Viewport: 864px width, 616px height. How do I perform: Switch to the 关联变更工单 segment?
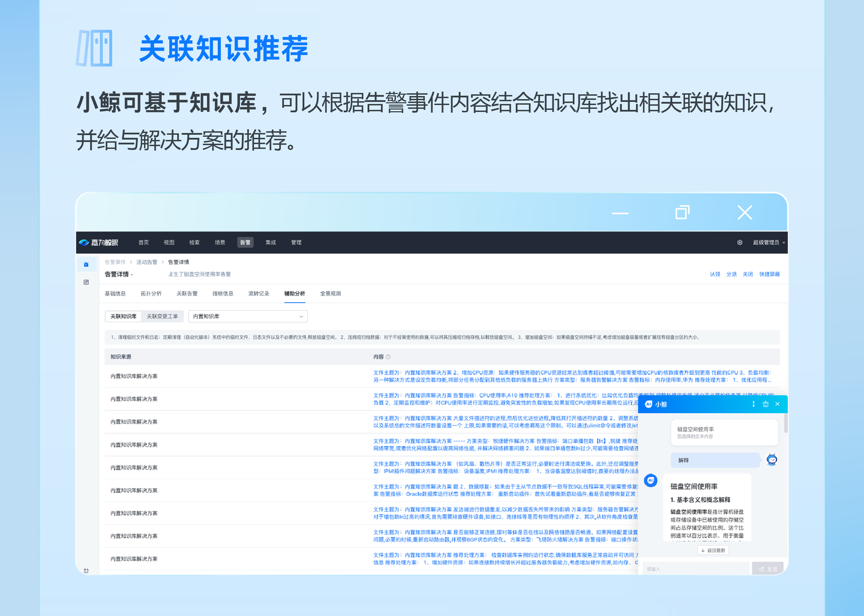click(162, 316)
